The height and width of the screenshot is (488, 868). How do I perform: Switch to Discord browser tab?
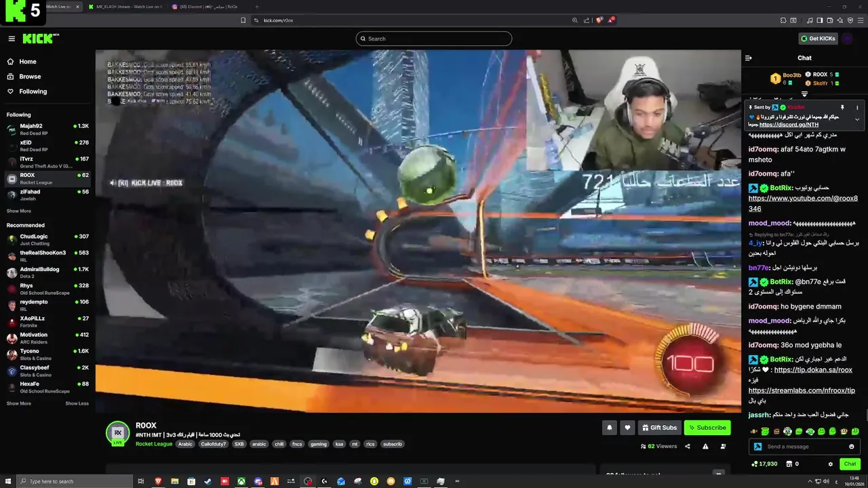click(x=208, y=7)
